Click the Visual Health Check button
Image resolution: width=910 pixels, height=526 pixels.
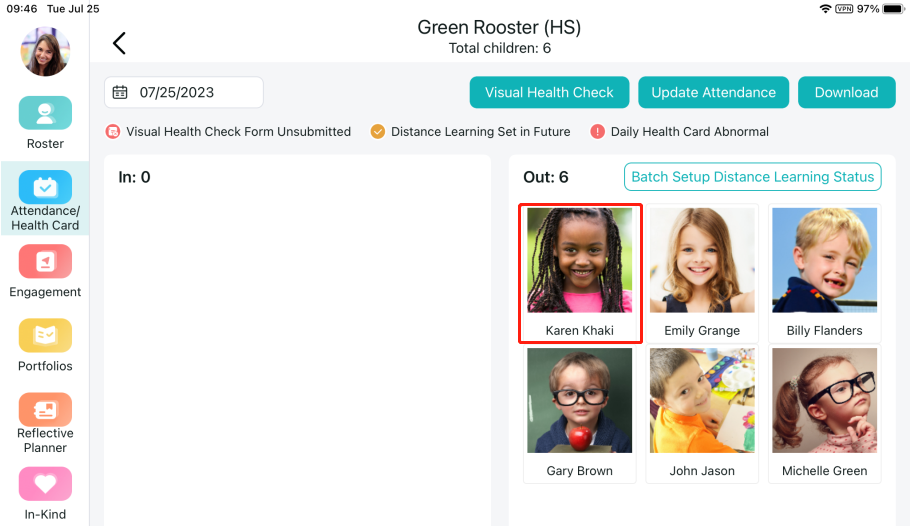[549, 92]
